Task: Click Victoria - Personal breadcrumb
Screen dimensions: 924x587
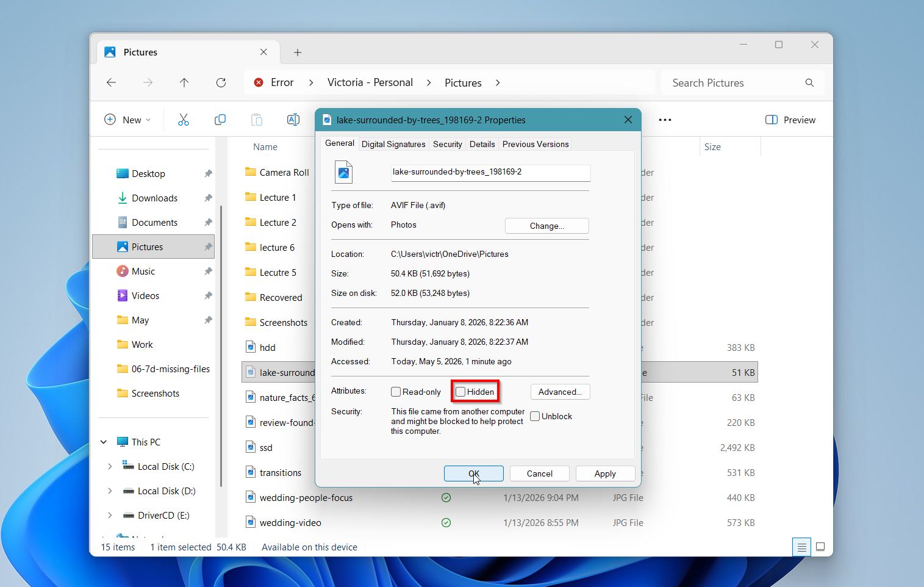Action: pos(370,82)
